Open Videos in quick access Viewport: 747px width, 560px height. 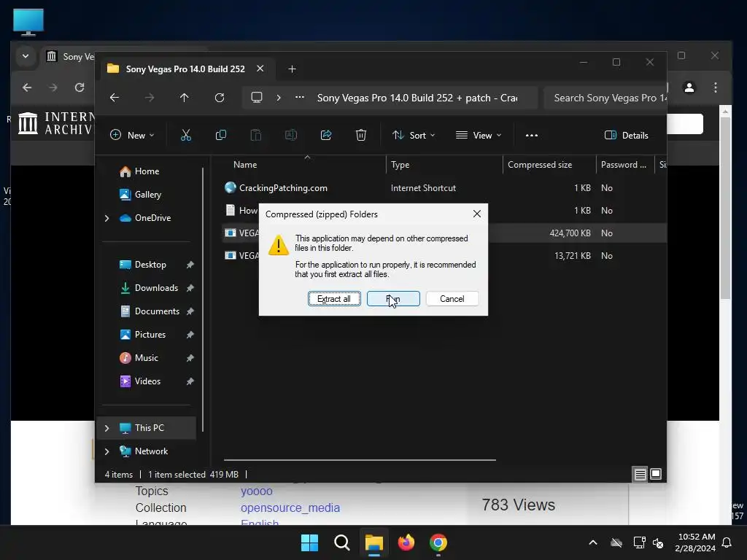(x=147, y=381)
